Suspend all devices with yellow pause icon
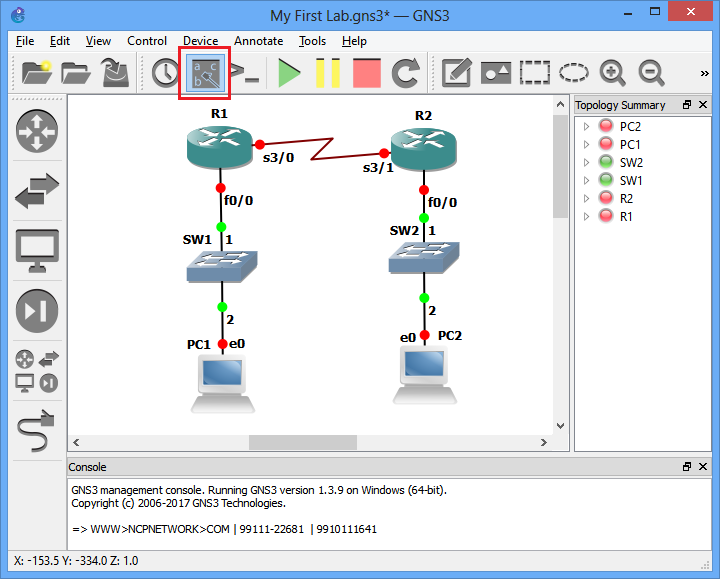The image size is (720, 579). click(x=328, y=73)
